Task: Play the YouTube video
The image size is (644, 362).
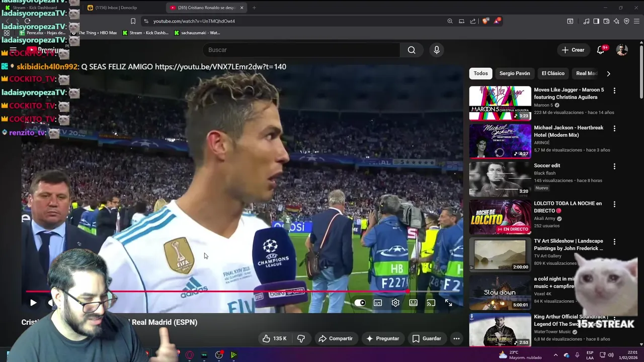Action: pos(33,303)
